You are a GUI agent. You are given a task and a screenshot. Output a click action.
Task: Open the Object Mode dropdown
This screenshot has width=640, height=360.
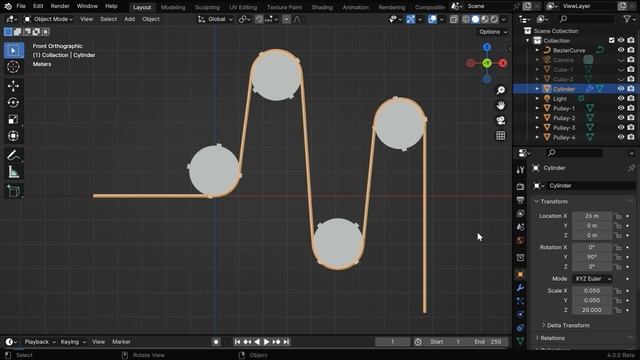(x=48, y=19)
